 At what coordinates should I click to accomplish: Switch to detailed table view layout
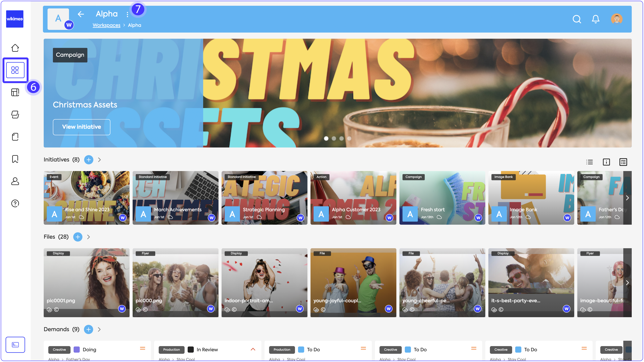point(623,162)
